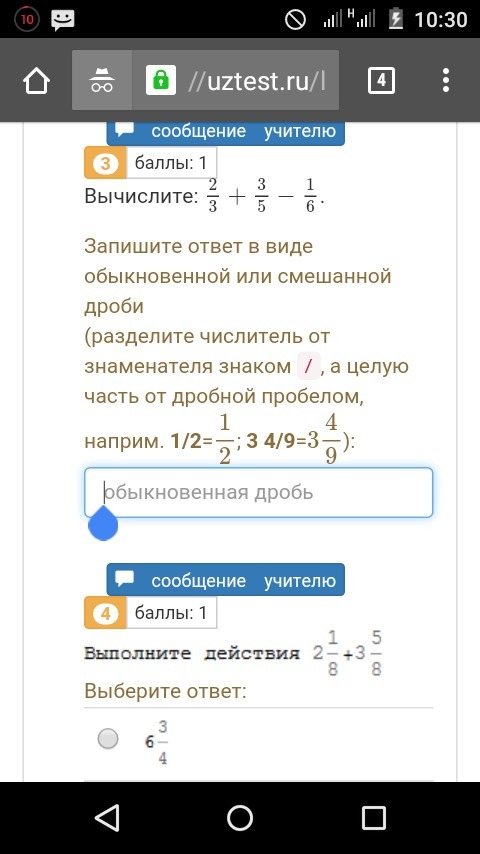Open recent apps square button
480x854 pixels.
click(374, 818)
